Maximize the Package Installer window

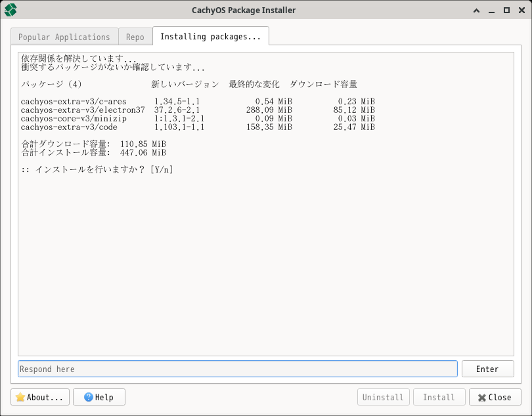click(x=506, y=10)
